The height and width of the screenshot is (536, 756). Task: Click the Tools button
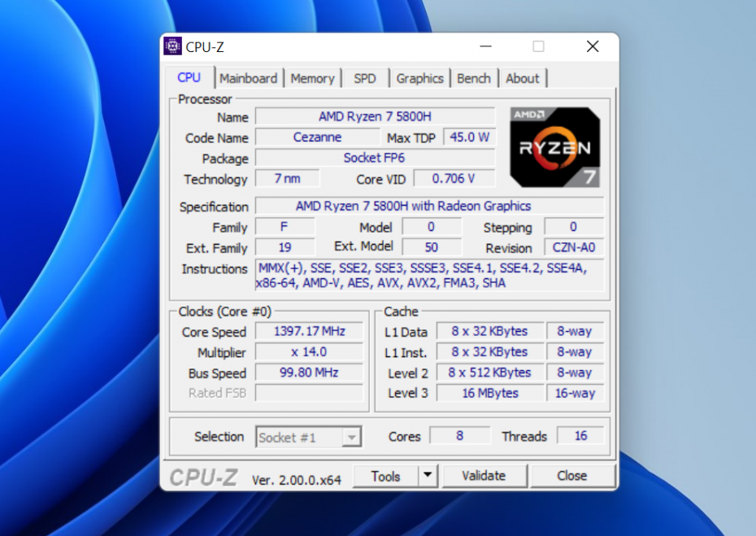pyautogui.click(x=385, y=476)
